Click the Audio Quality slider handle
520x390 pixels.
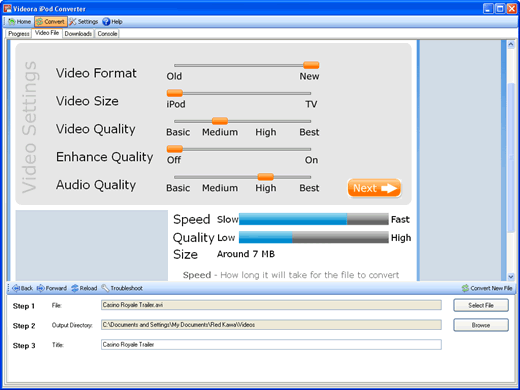coord(266,177)
